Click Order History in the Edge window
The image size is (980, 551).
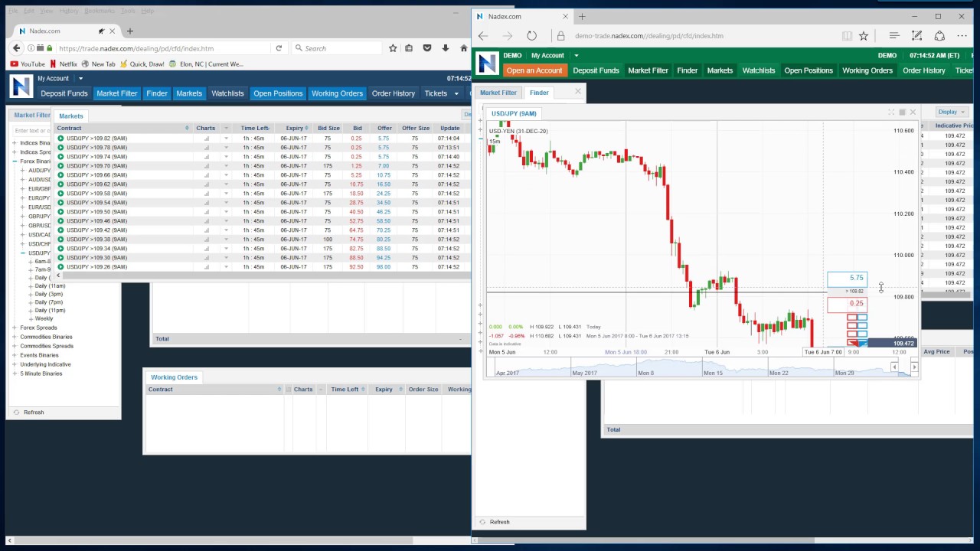[x=924, y=70]
